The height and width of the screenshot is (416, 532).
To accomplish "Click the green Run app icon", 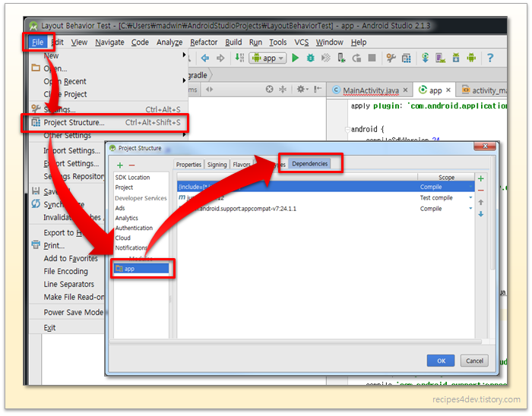I will (296, 58).
